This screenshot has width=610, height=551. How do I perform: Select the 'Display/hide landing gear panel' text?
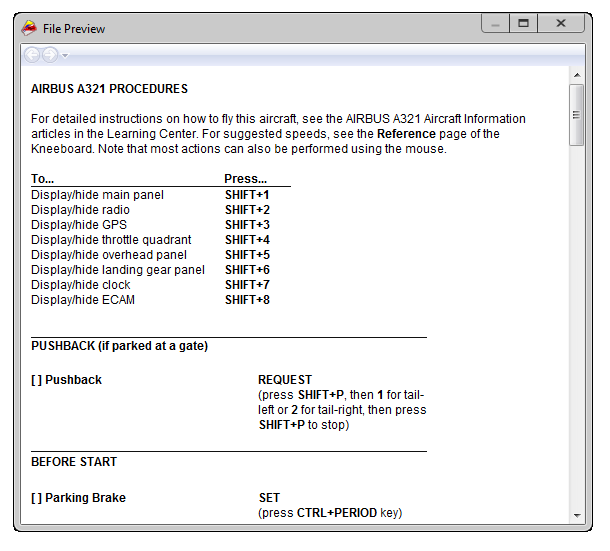(x=118, y=270)
